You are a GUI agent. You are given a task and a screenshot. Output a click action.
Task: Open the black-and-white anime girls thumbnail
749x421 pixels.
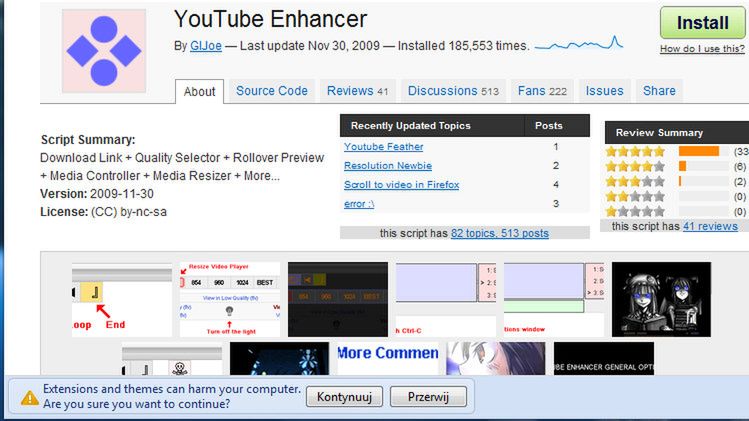(x=661, y=300)
